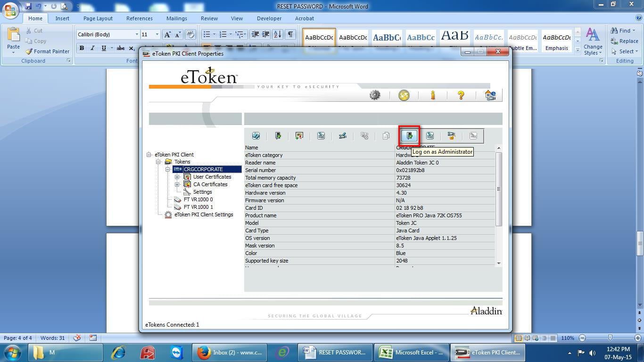Expand the User Certificates tree node
Image resolution: width=644 pixels, height=362 pixels.
[x=177, y=177]
